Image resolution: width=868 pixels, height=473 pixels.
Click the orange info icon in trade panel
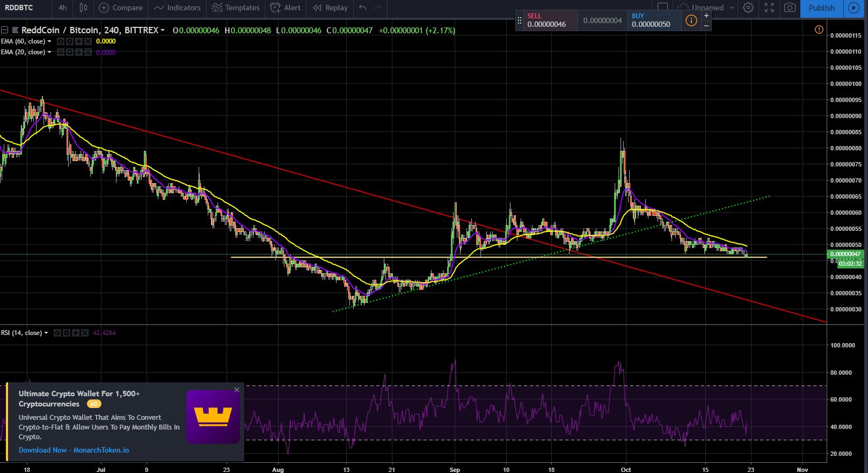pos(691,20)
